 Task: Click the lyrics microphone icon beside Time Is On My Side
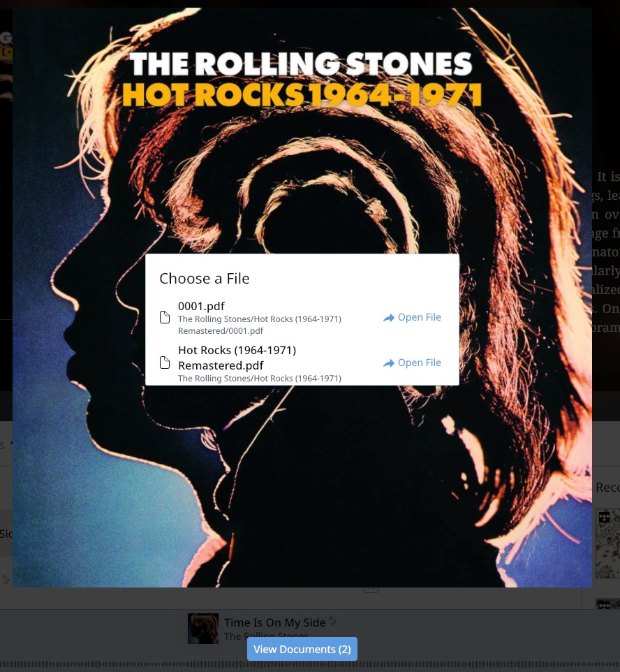[x=333, y=621]
